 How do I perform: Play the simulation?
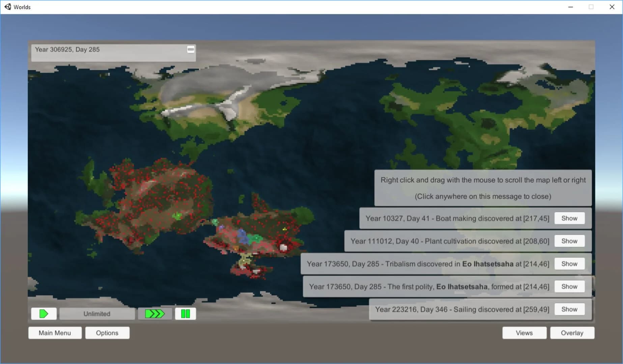(44, 314)
